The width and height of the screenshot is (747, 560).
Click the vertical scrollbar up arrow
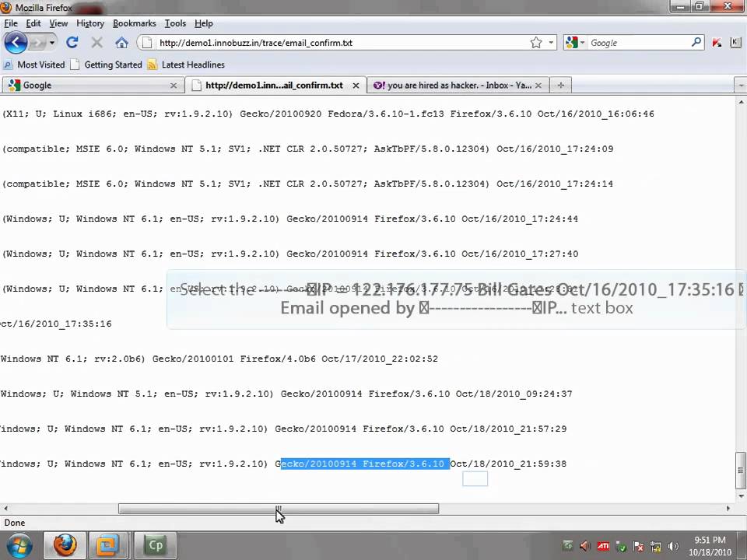tap(741, 102)
